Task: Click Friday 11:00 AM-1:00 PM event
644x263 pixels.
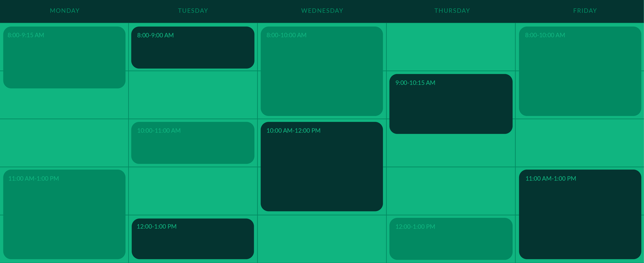Action: click(x=580, y=214)
